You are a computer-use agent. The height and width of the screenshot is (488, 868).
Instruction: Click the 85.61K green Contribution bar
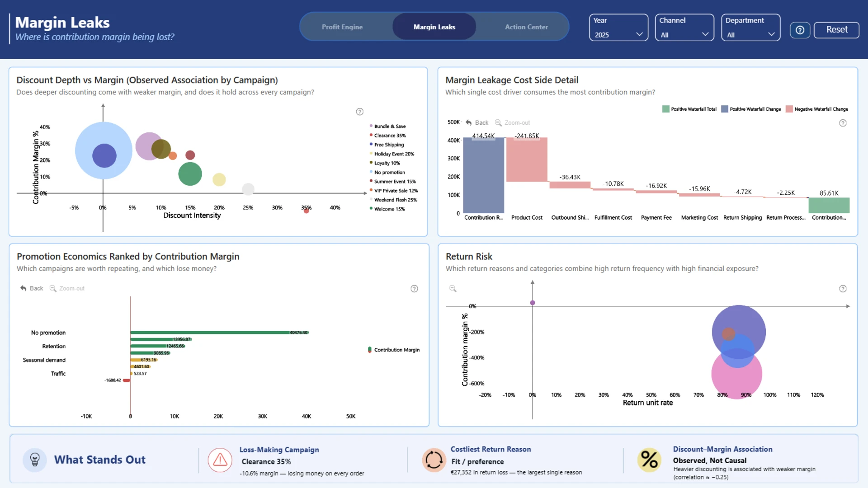point(829,205)
